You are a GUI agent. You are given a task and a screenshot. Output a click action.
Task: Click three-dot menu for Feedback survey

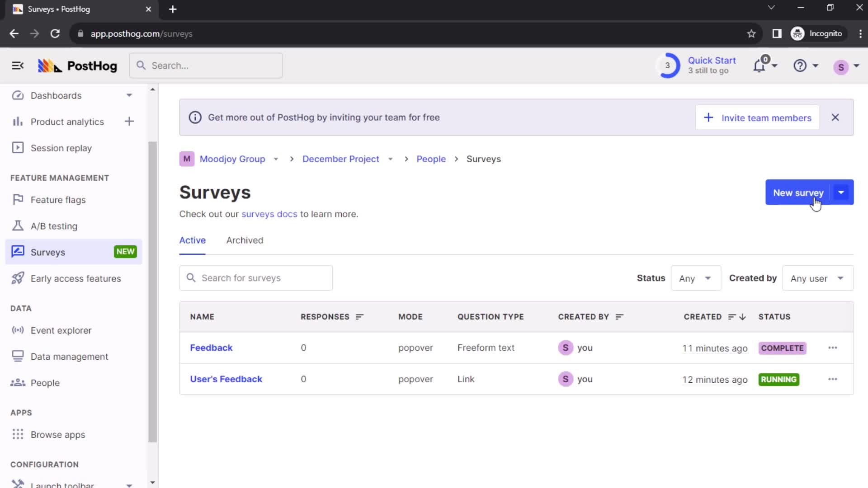coord(833,347)
